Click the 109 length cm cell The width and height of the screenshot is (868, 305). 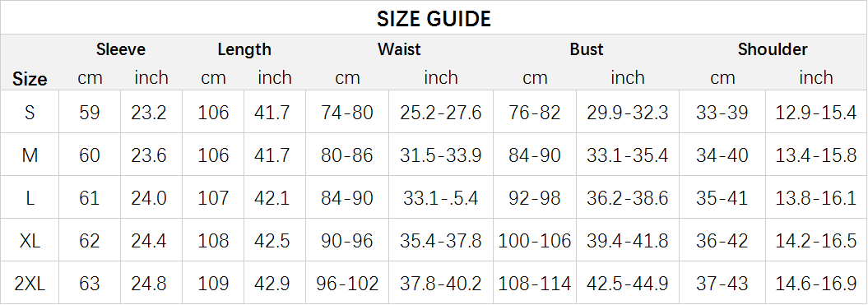pos(213,284)
